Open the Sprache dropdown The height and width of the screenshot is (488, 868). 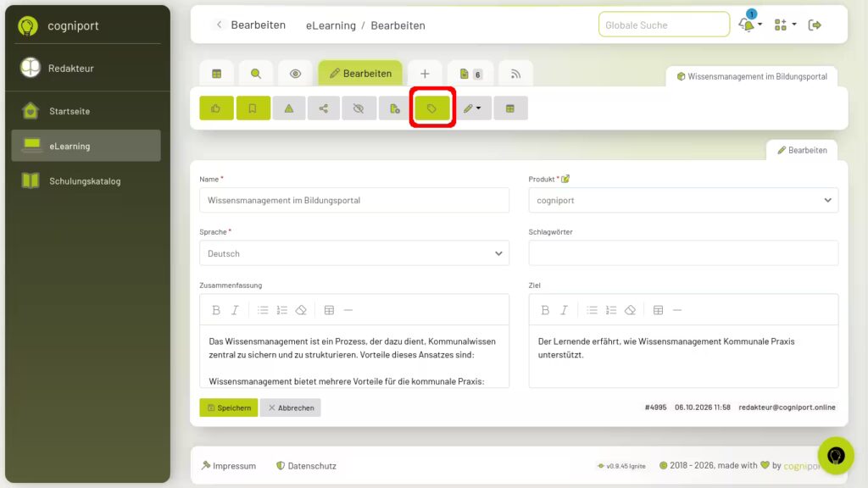354,253
